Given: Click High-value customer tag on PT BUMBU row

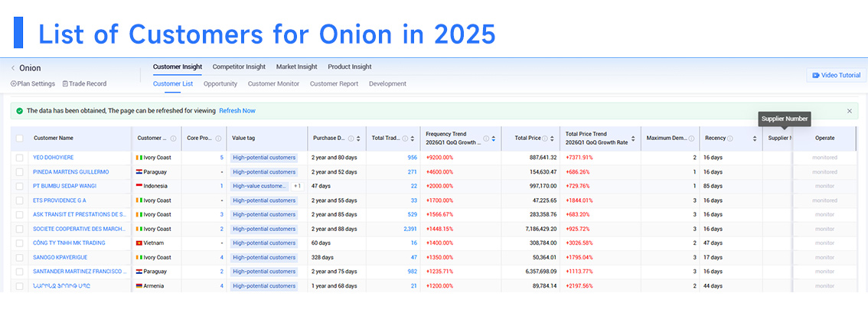Looking at the screenshot, I should click(259, 186).
